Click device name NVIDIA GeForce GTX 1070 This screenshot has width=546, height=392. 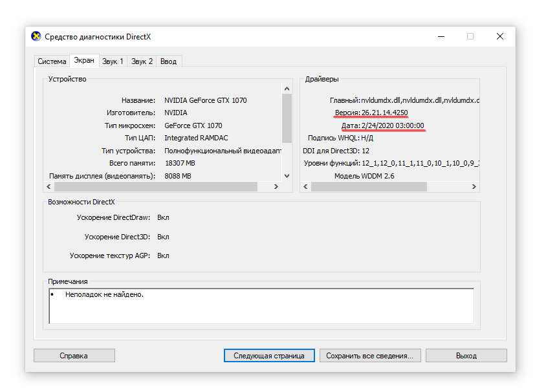tap(206, 100)
